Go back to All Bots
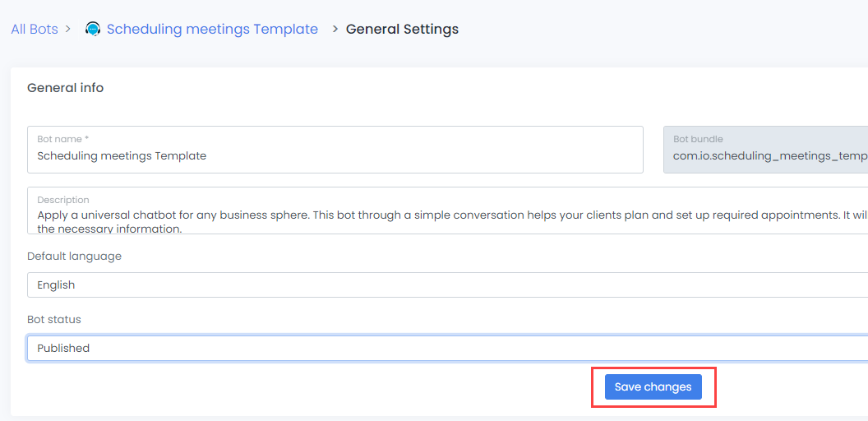 pyautogui.click(x=35, y=30)
